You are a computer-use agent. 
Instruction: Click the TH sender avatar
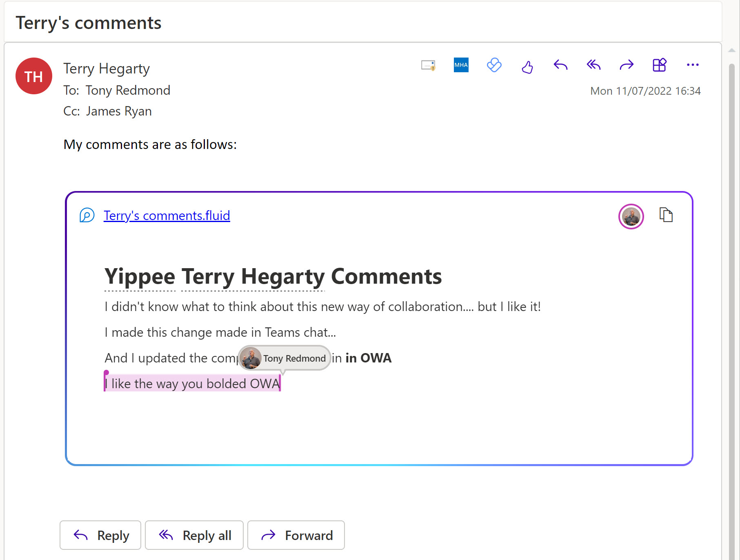pos(34,76)
